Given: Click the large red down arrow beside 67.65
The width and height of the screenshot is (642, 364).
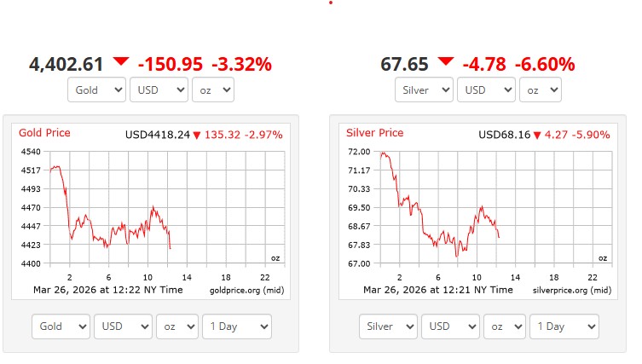Looking at the screenshot, I should (x=446, y=61).
